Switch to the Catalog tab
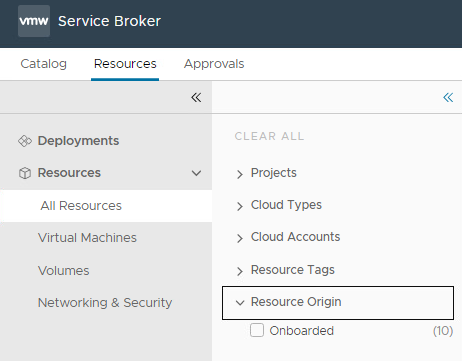This screenshot has width=462, height=361. click(43, 64)
